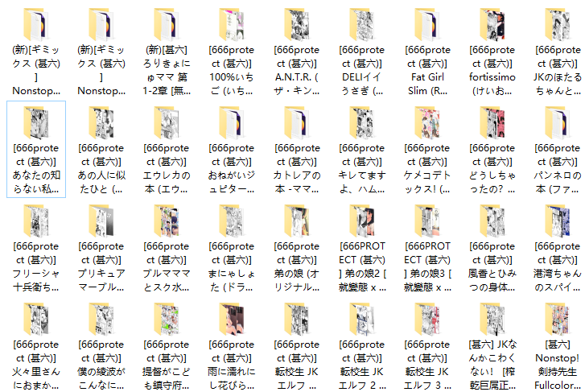Select the JKのほたるちゃんと folder icon
The image size is (585, 392).
[558, 25]
